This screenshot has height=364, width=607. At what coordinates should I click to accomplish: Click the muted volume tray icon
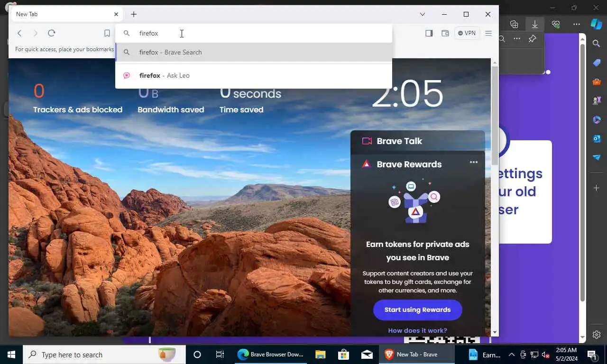tap(545, 355)
